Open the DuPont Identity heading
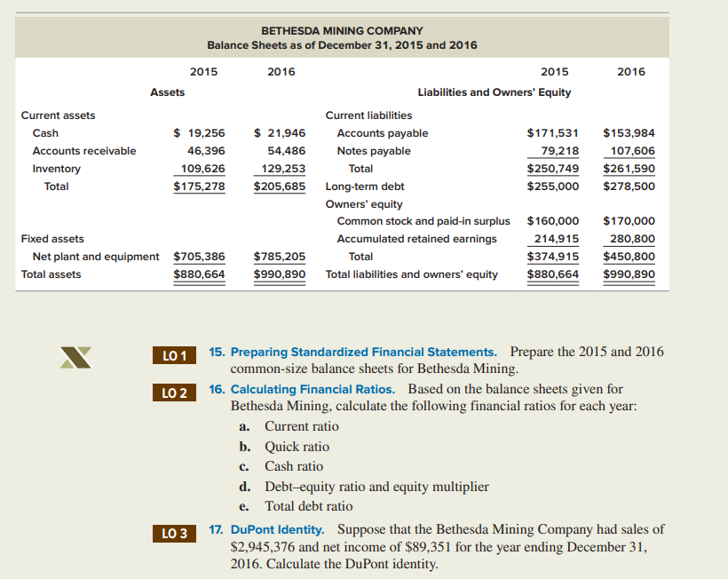This screenshot has width=728, height=579. coord(277,529)
